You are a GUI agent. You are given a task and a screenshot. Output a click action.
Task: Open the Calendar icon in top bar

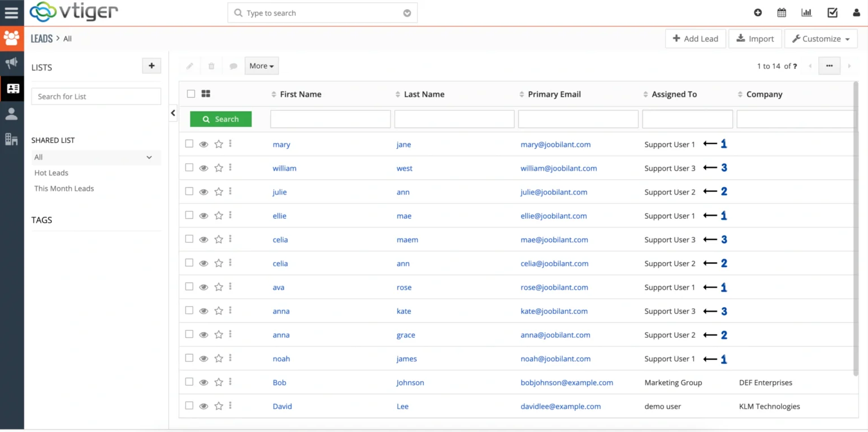[782, 12]
